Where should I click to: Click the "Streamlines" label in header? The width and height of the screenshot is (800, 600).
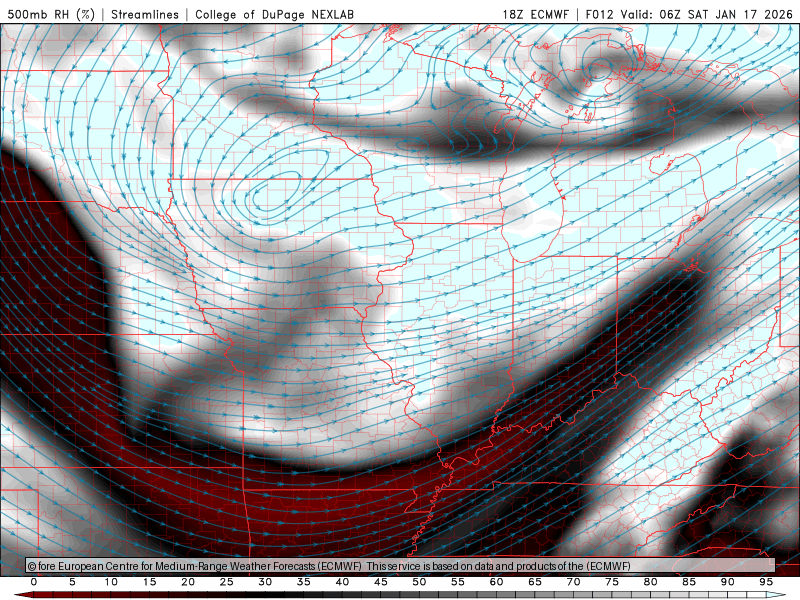[x=145, y=14]
